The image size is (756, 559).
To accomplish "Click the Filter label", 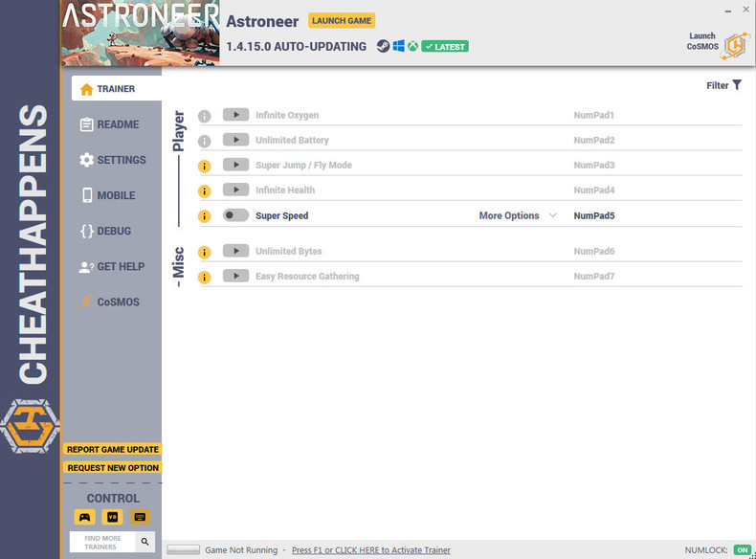I will 718,85.
